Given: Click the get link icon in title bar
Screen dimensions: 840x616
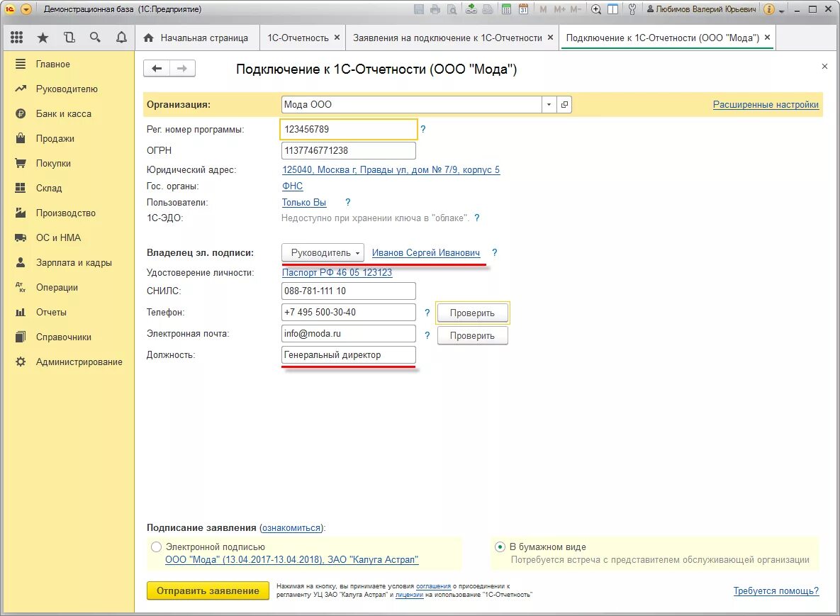Looking at the screenshot, I should pyautogui.click(x=471, y=9).
